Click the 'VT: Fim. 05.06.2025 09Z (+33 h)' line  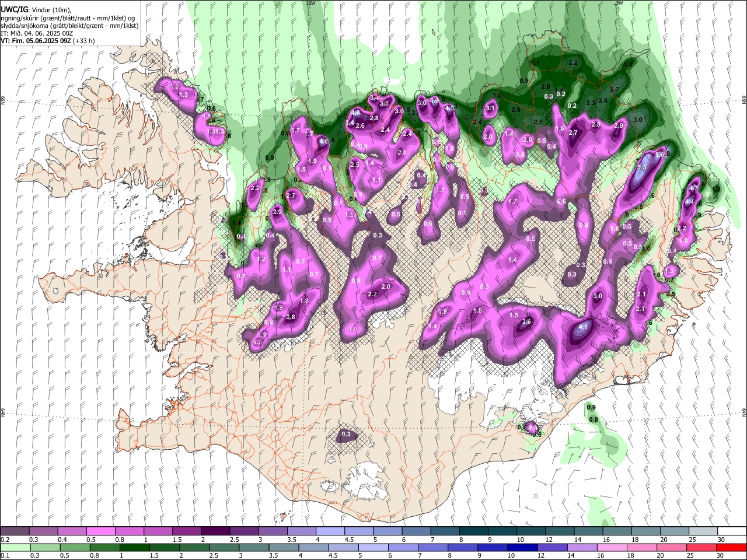(47, 41)
